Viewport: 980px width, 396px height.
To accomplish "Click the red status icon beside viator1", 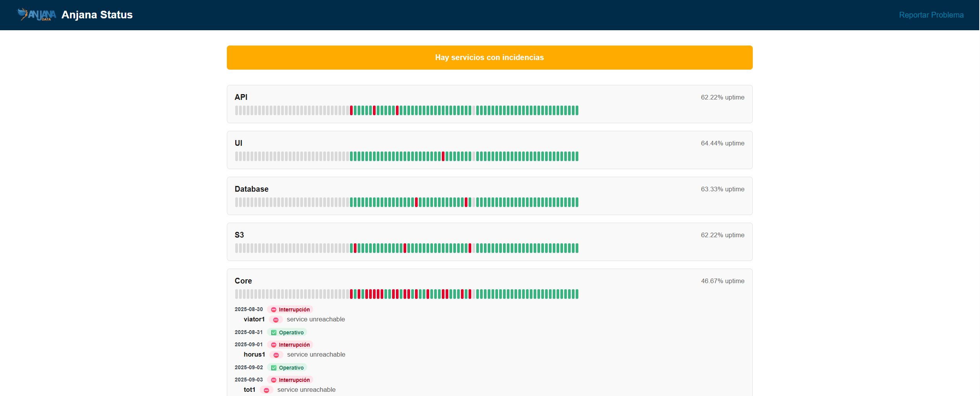I will 276,319.
